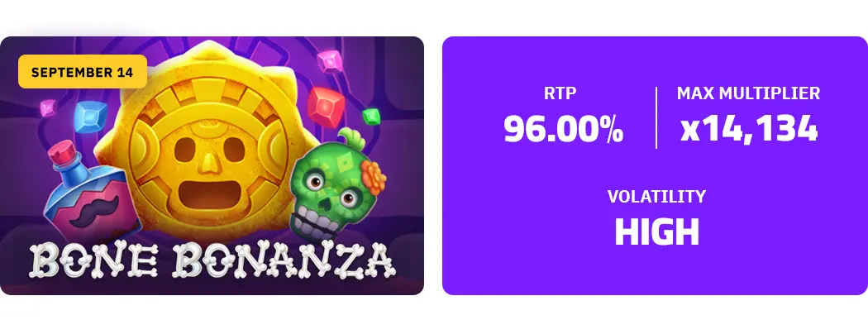
Task: Click the open mouth of the golden mask
Action: click(207, 194)
